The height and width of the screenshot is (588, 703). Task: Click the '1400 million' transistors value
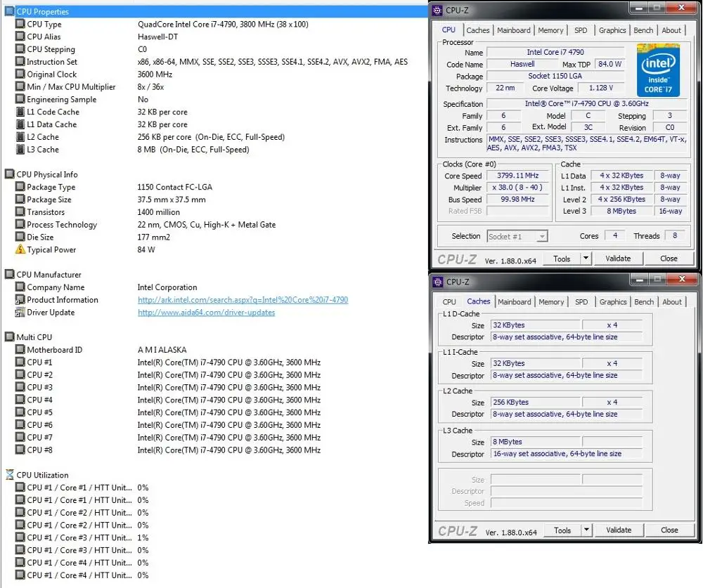(x=159, y=212)
